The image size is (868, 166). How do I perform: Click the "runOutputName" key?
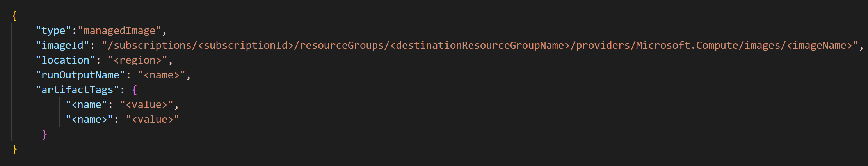80,75
